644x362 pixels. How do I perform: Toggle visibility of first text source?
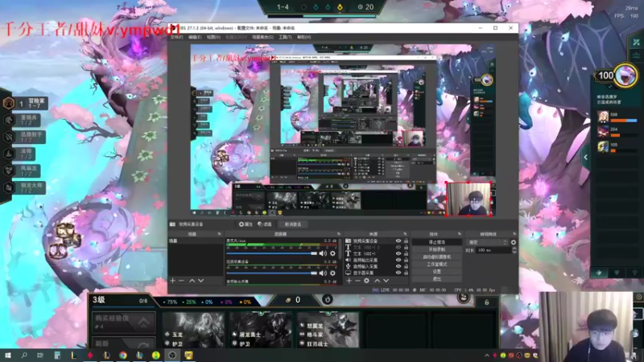(398, 248)
